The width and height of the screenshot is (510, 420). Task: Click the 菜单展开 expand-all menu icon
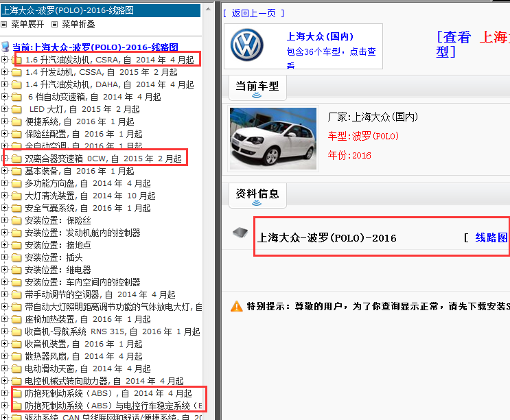coord(4,25)
